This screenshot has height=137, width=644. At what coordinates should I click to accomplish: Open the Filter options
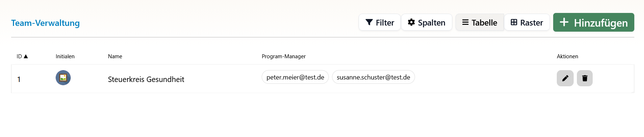pos(379,22)
